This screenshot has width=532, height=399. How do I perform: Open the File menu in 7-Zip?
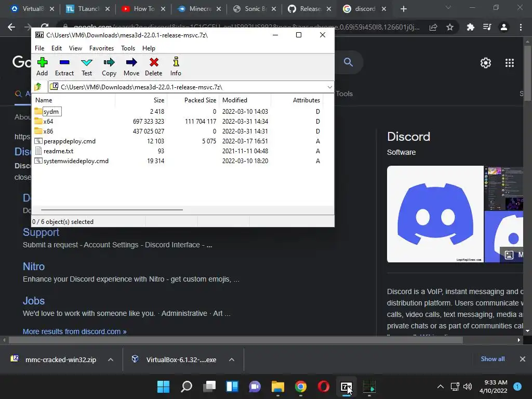(x=39, y=48)
